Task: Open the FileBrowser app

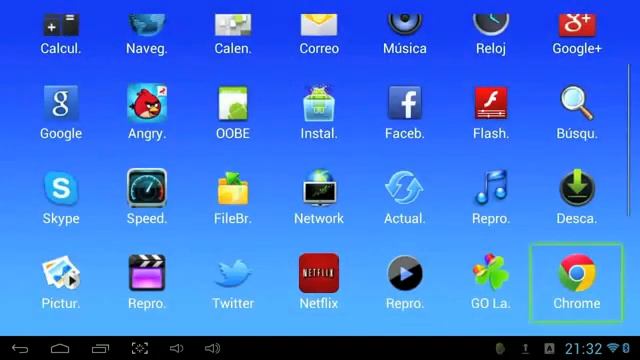Action: (x=233, y=198)
